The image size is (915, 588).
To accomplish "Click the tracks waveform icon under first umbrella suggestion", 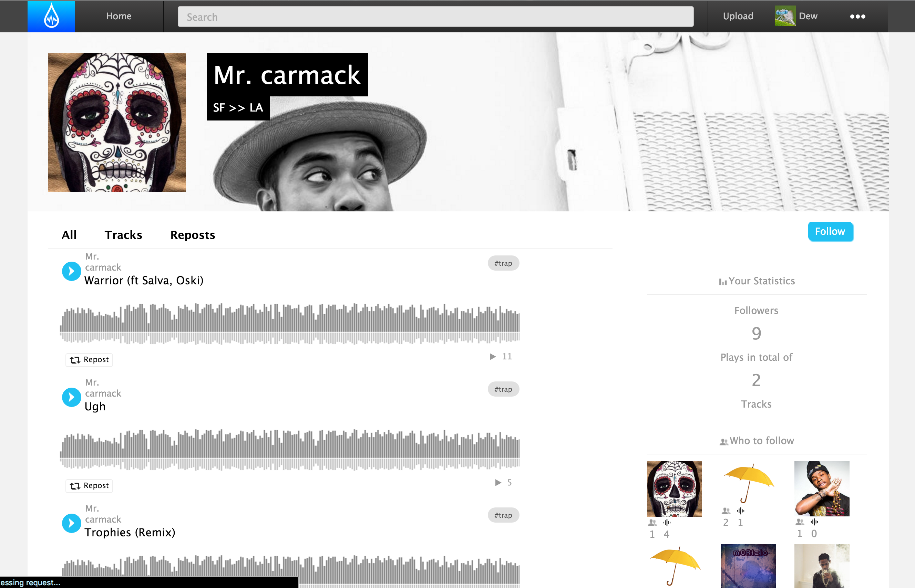I will tap(741, 511).
